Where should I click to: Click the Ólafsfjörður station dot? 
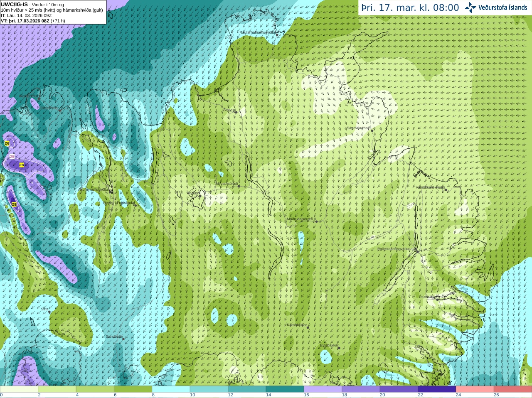point(60,111)
